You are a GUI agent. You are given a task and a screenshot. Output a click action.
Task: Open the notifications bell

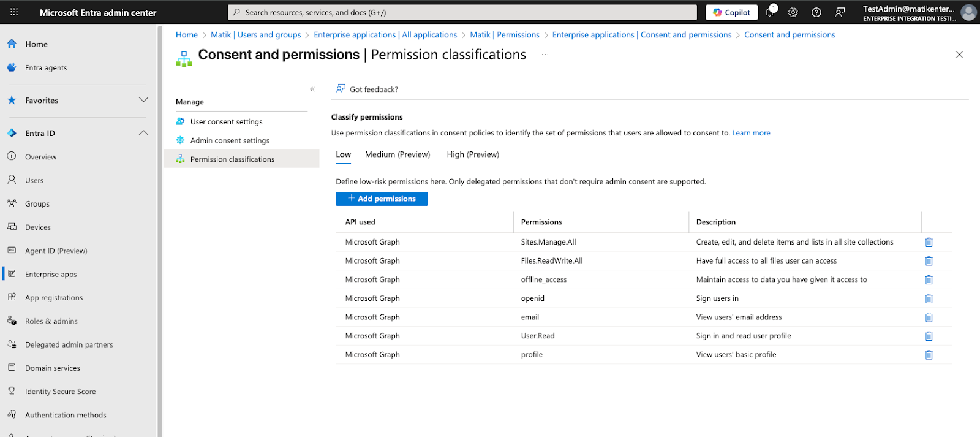[770, 12]
